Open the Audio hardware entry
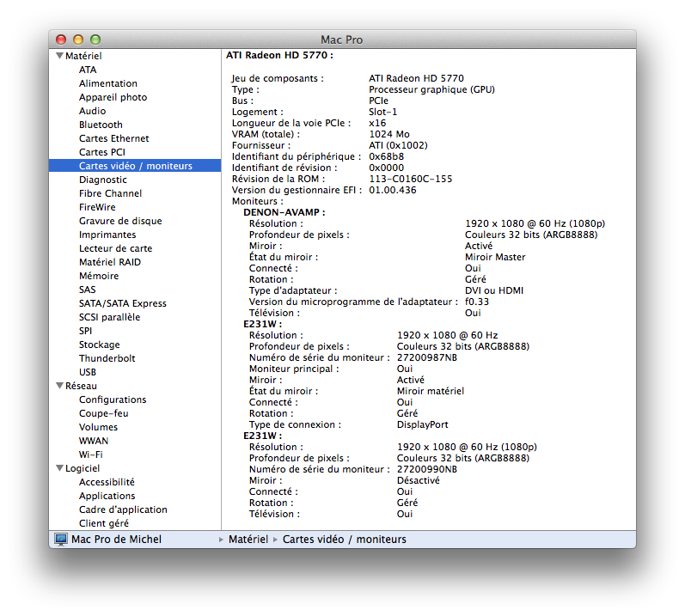685x616 pixels. point(92,111)
